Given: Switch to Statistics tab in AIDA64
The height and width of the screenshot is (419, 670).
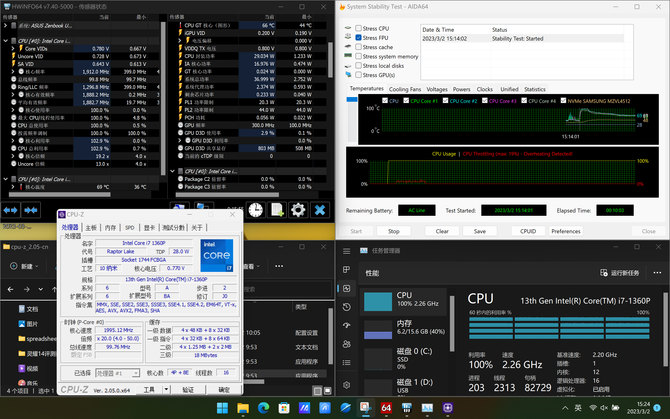Looking at the screenshot, I should tap(535, 89).
